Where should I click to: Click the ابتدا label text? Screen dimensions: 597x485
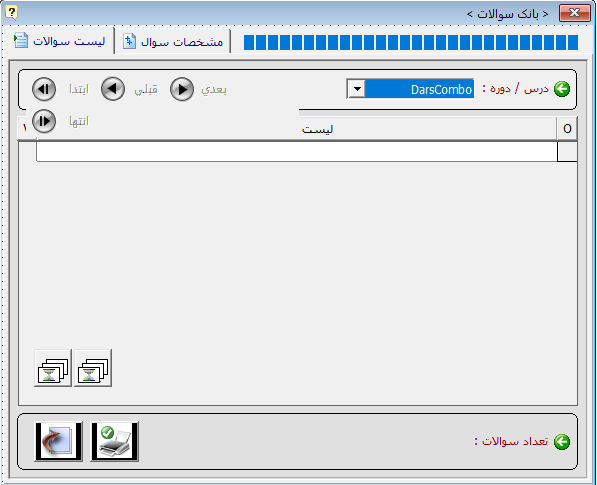(x=79, y=89)
